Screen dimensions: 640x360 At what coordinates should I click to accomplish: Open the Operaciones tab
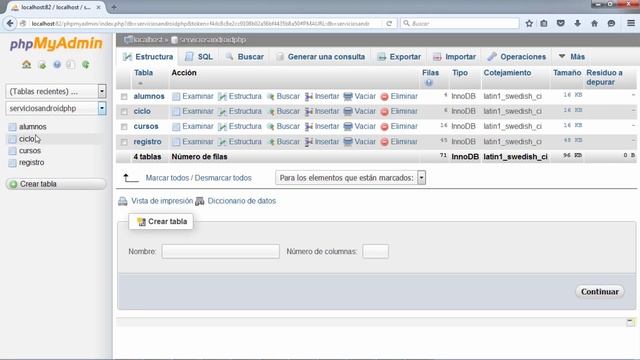point(517,57)
